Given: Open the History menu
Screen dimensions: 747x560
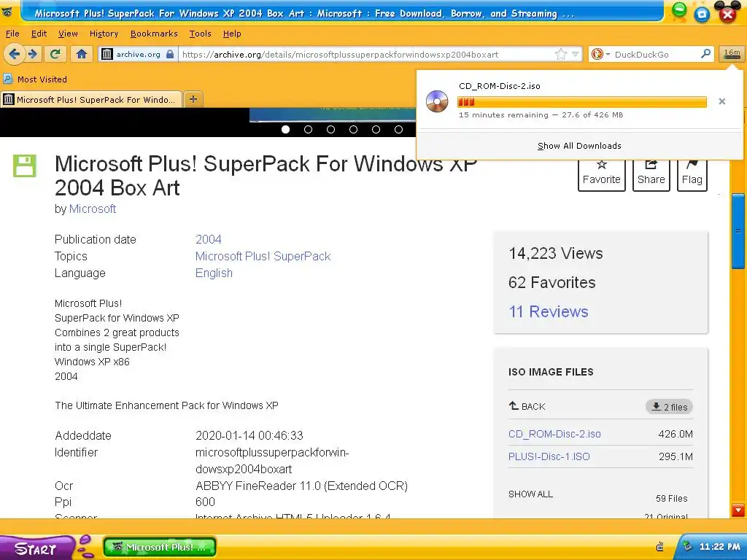Looking at the screenshot, I should click(104, 34).
